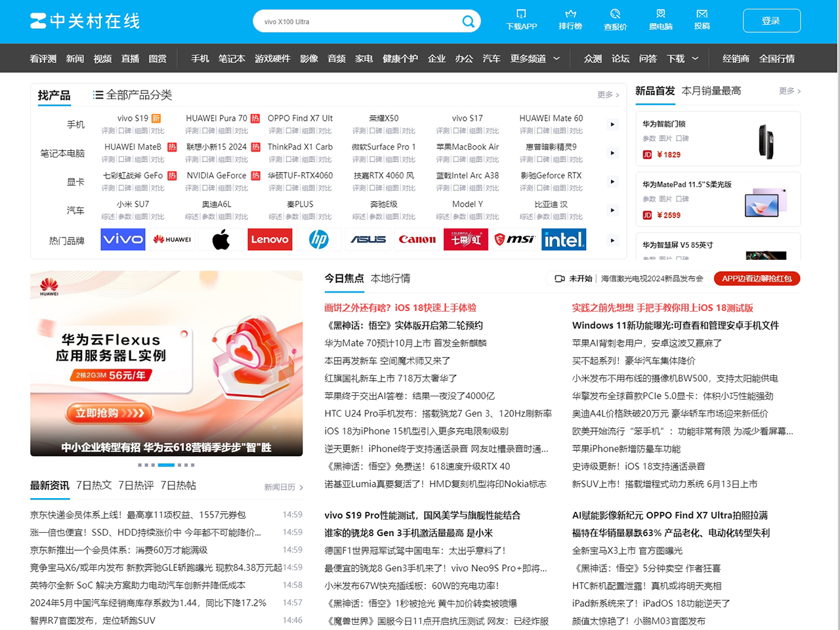Expand the 下载 dropdown in the navbar
Image resolution: width=840 pixels, height=630 pixels.
coord(695,58)
